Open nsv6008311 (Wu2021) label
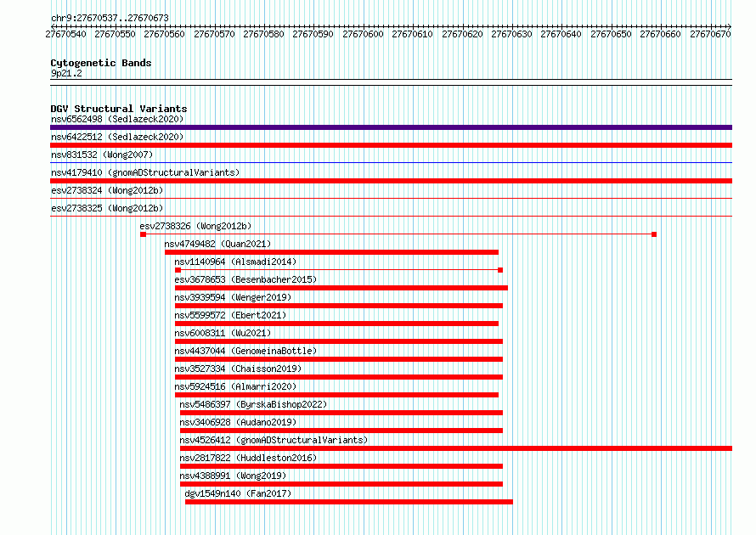756x535 pixels. (223, 333)
